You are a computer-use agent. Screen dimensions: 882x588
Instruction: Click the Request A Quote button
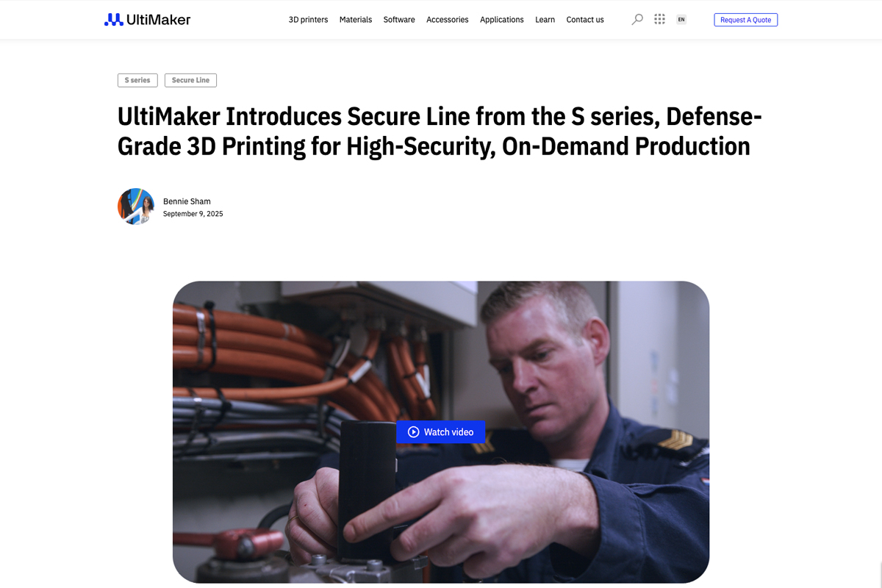point(745,20)
